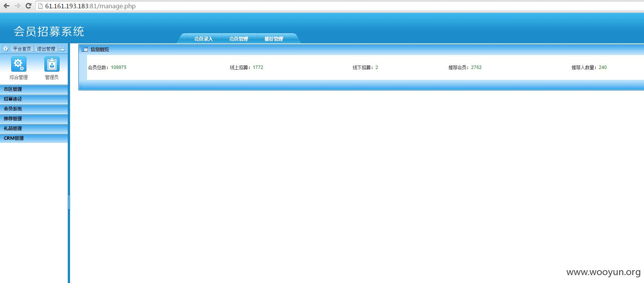Click the page icon in address bar
This screenshot has height=283, width=644.
41,6
